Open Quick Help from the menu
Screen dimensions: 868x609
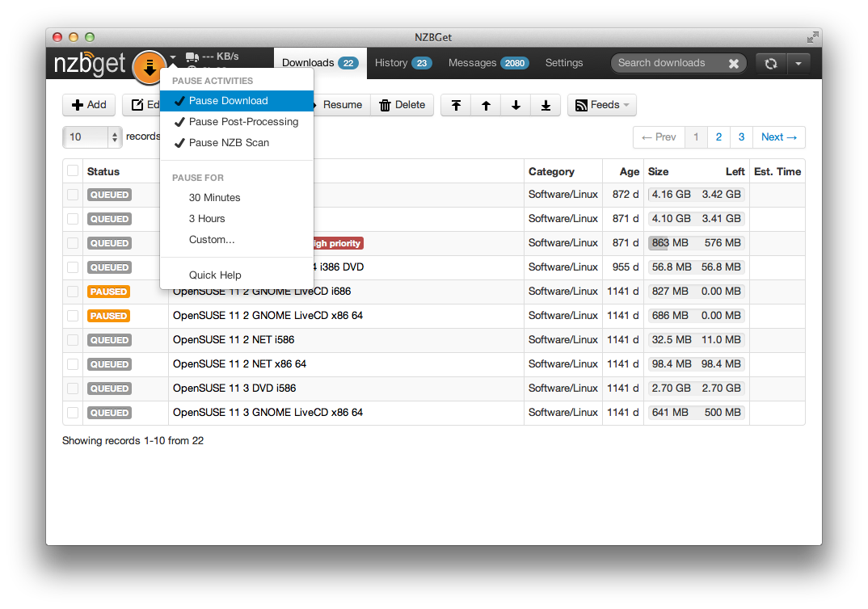click(x=237, y=275)
